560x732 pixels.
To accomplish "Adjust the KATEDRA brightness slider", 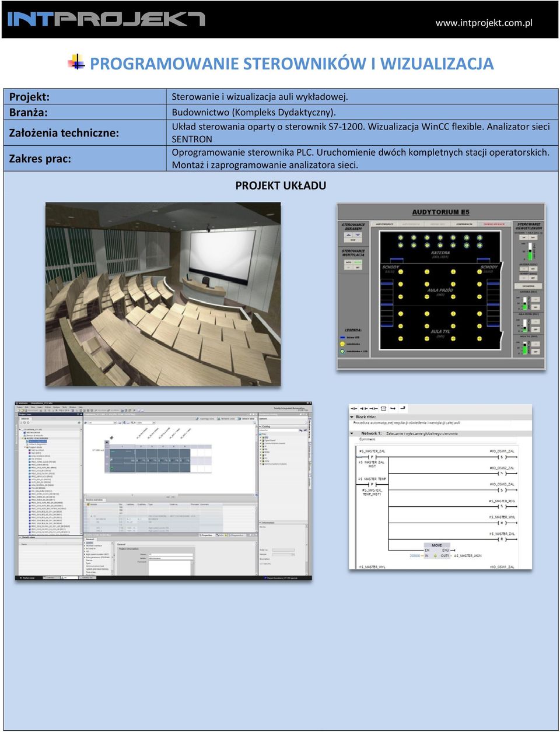I will (x=525, y=303).
